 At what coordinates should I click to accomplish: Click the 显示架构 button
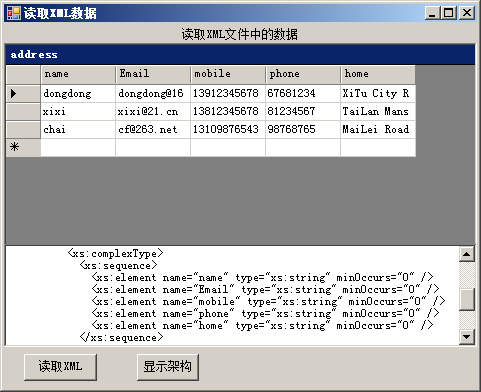coord(168,367)
